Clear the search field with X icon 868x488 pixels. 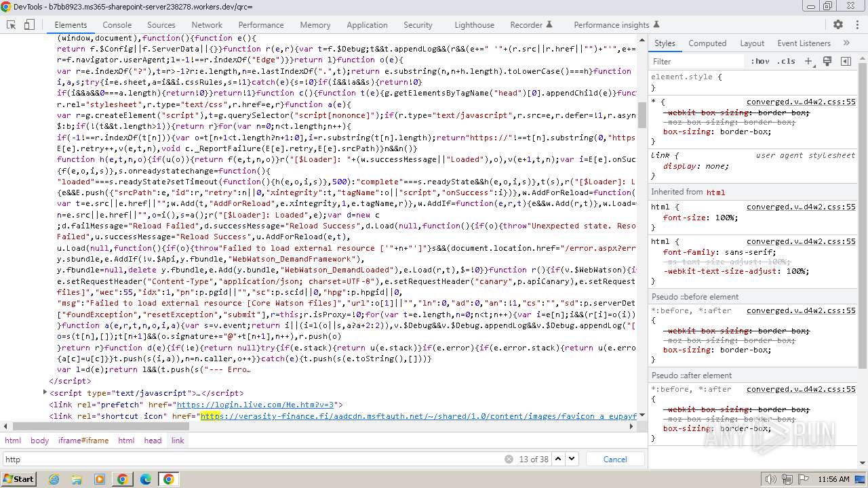(x=509, y=459)
